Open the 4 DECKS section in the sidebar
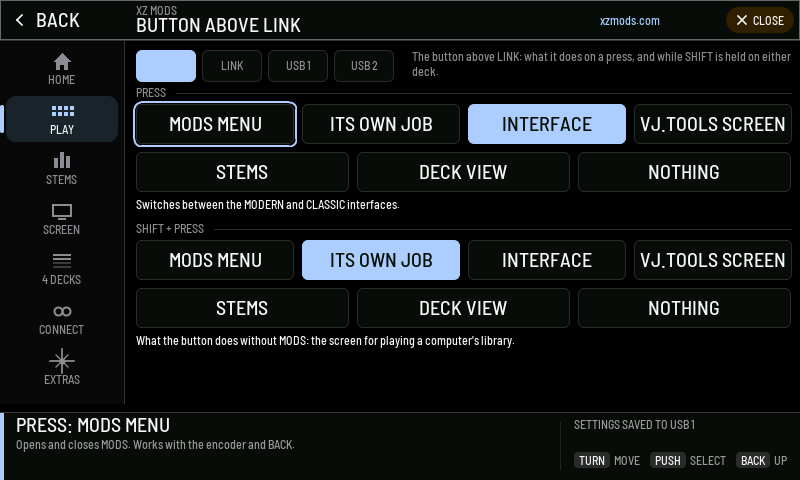Viewport: 800px width, 480px height. pos(62,269)
